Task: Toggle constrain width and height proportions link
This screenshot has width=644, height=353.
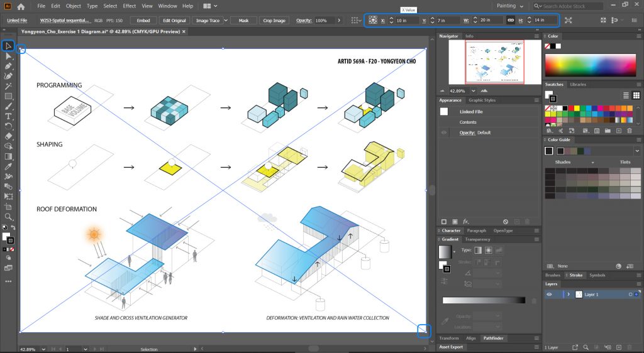Action: tap(511, 20)
